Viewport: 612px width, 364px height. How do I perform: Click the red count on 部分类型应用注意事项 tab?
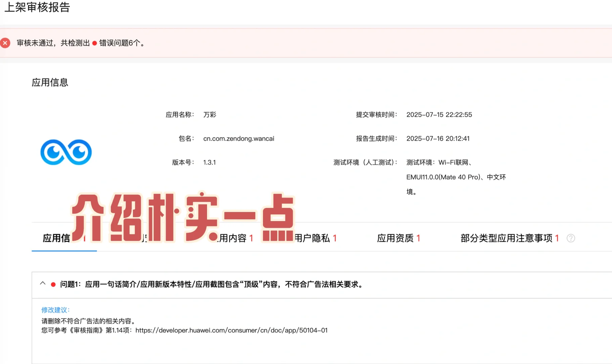[557, 238]
